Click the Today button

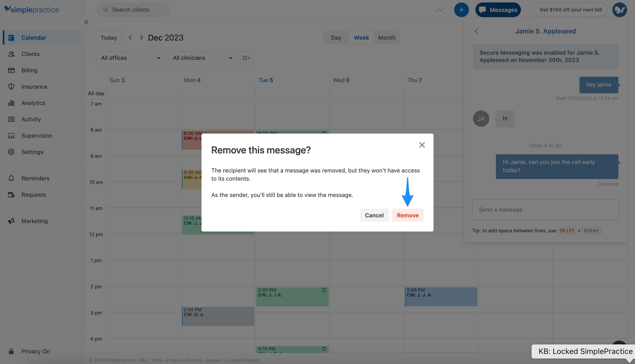109,38
